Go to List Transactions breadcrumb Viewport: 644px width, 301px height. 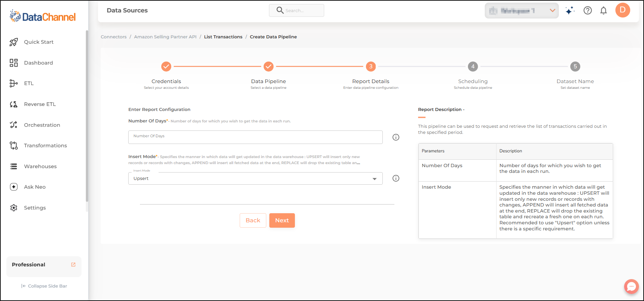(x=223, y=37)
